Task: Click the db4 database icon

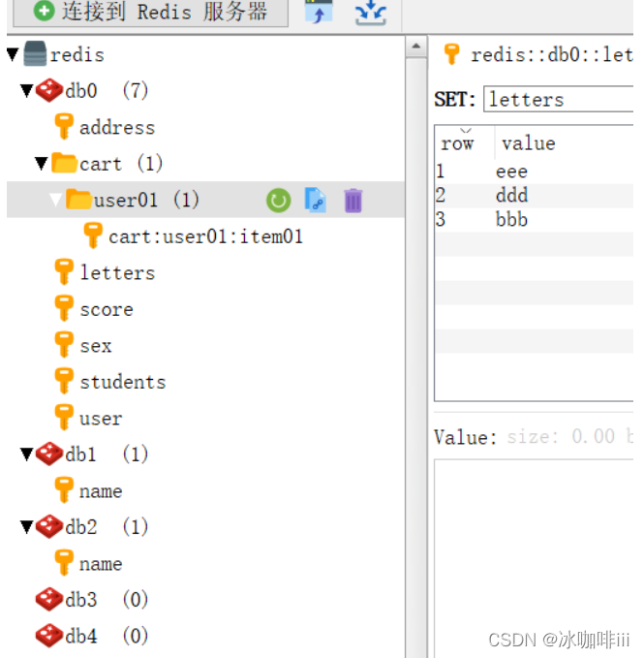Action: [x=49, y=636]
